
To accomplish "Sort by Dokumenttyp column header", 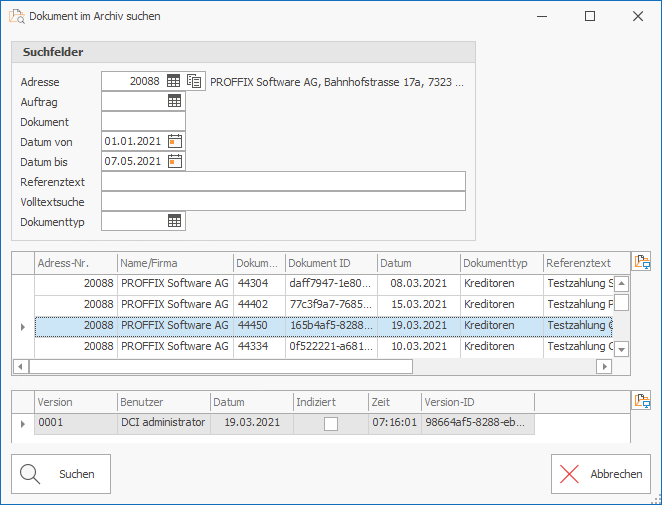I will point(501,263).
